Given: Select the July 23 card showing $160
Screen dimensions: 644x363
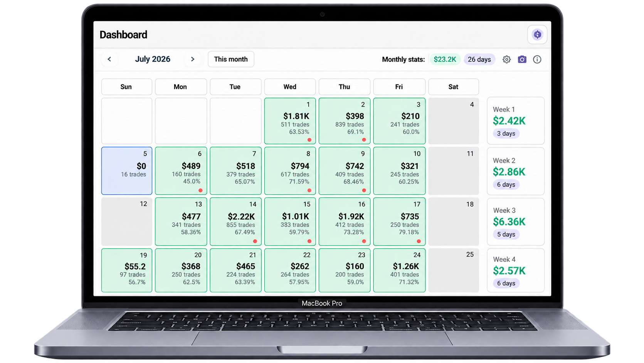Looking at the screenshot, I should 345,270.
